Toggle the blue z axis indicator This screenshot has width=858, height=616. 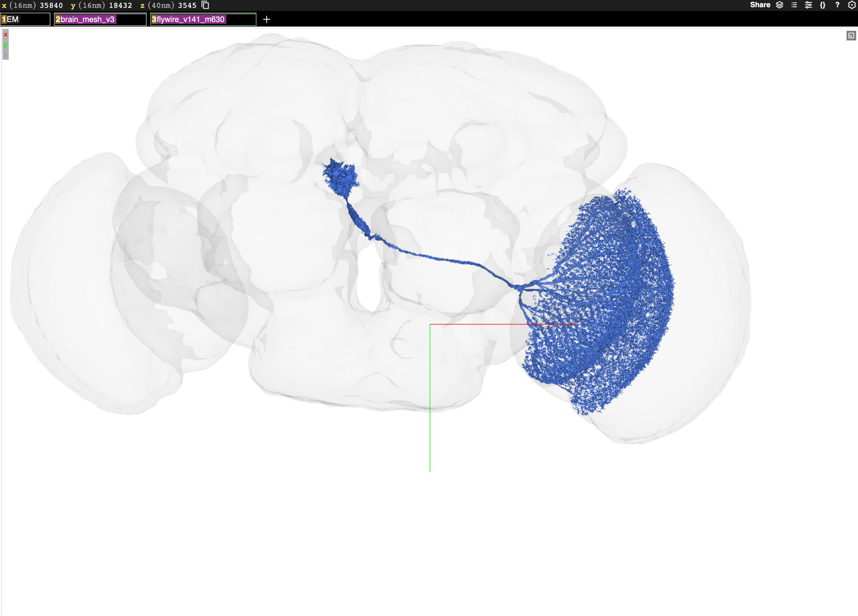coord(5,56)
